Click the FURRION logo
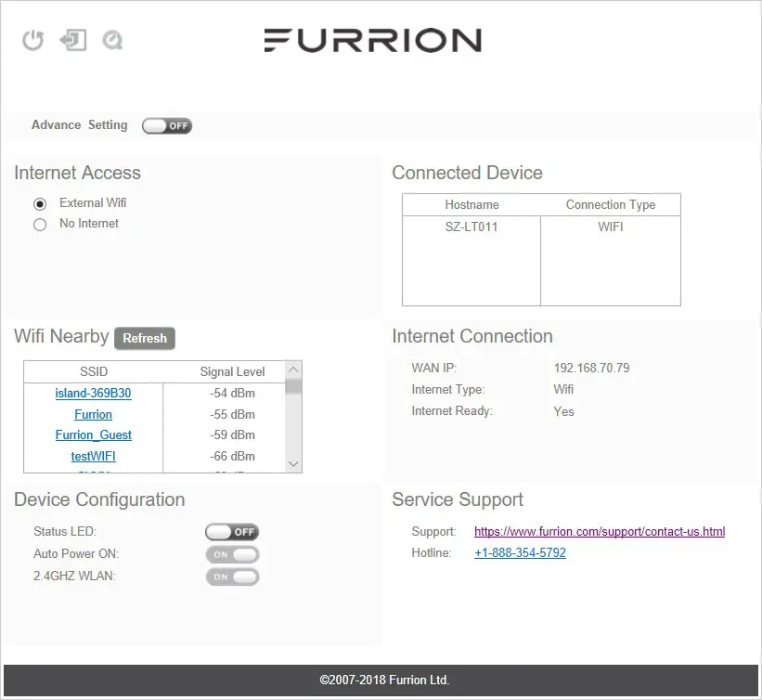This screenshot has width=762, height=700. click(x=372, y=40)
